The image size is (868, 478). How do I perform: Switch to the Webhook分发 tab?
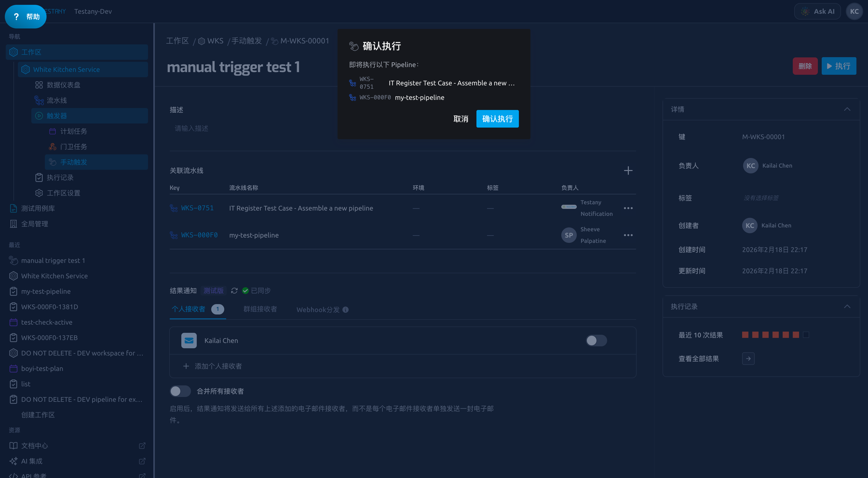tap(318, 309)
